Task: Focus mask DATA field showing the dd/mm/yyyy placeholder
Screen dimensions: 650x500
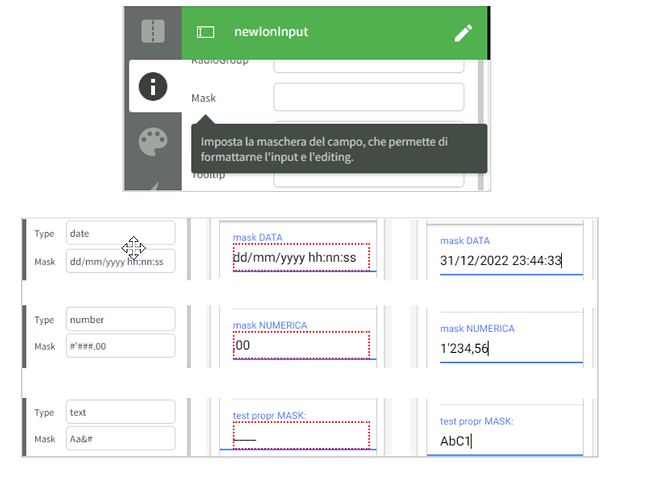Action: pos(301,257)
